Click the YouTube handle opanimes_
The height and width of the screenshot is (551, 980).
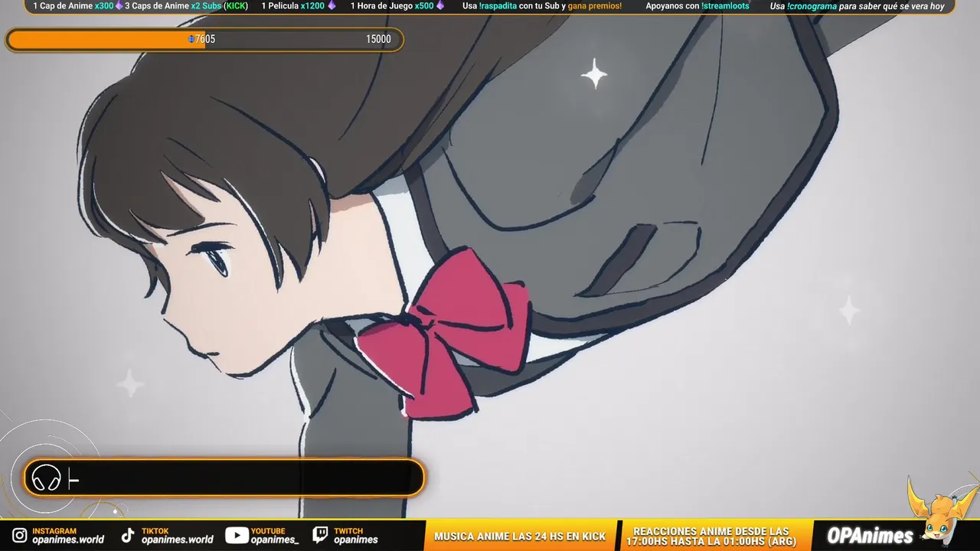[x=275, y=540]
